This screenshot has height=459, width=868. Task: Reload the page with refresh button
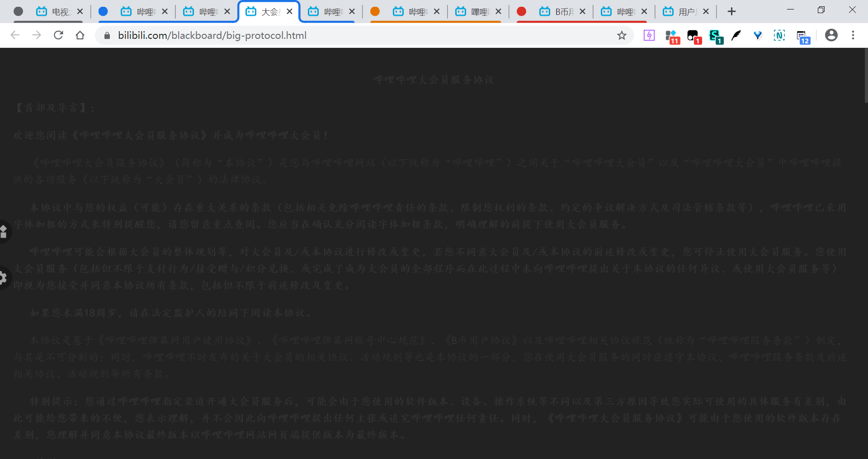coord(58,35)
